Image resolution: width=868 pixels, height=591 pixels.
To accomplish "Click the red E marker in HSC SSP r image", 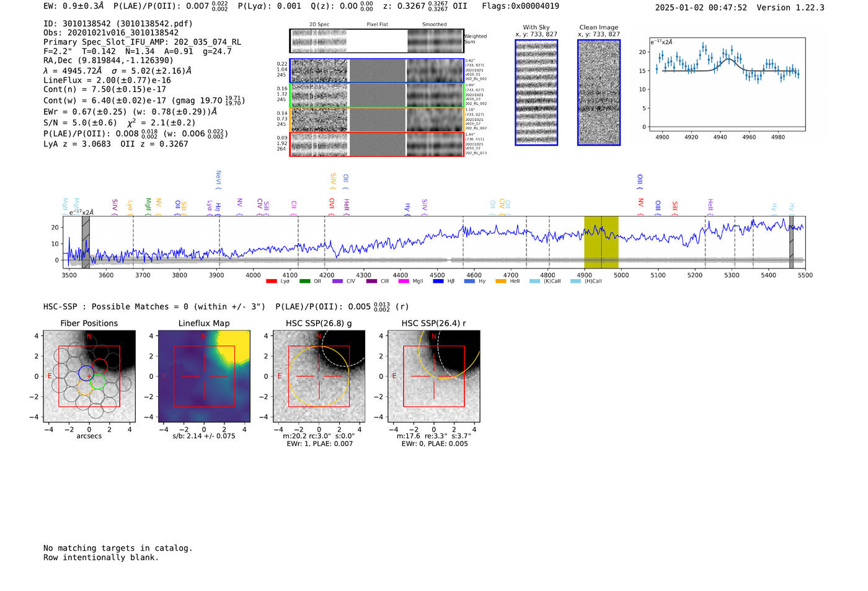I will pos(395,376).
